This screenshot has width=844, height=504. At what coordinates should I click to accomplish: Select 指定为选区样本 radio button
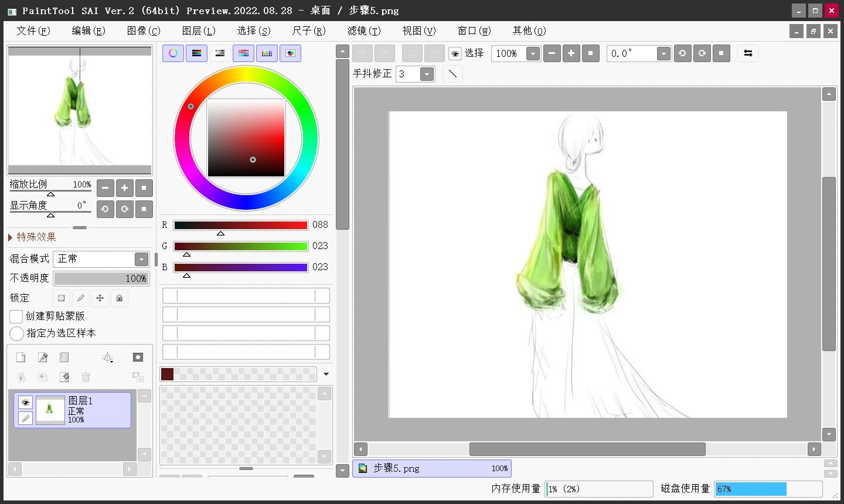pos(16,333)
